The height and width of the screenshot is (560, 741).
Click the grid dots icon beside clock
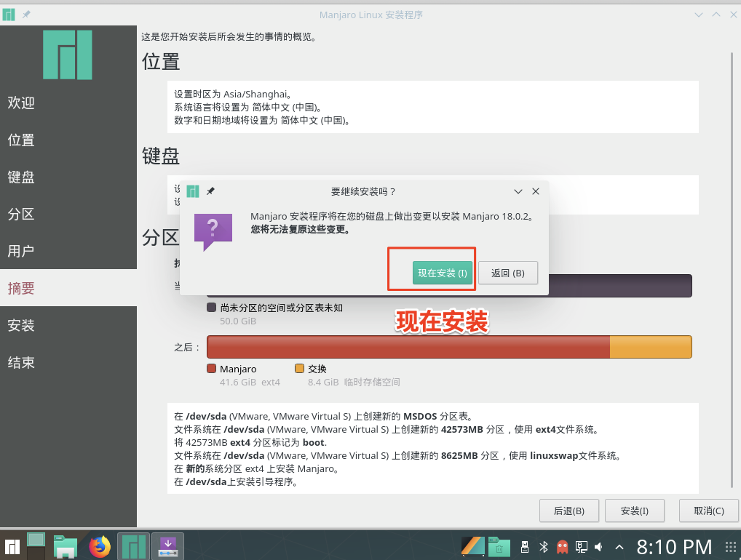tap(730, 547)
